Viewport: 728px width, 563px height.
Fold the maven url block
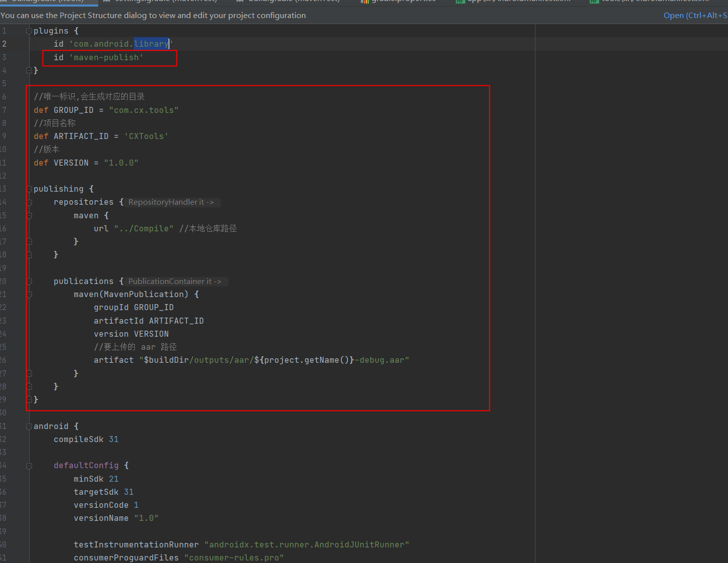click(29, 216)
